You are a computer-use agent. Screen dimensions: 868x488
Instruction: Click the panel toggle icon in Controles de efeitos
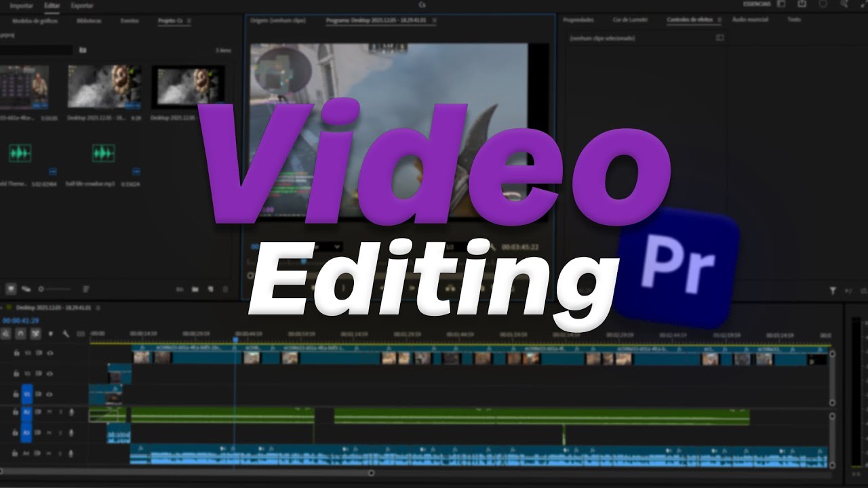click(719, 38)
